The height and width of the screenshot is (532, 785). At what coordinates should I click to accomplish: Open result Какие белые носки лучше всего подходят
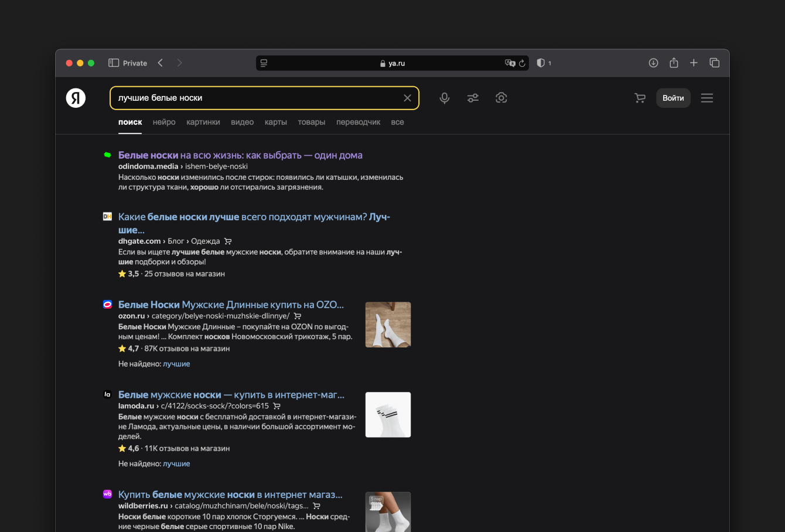pos(254,223)
